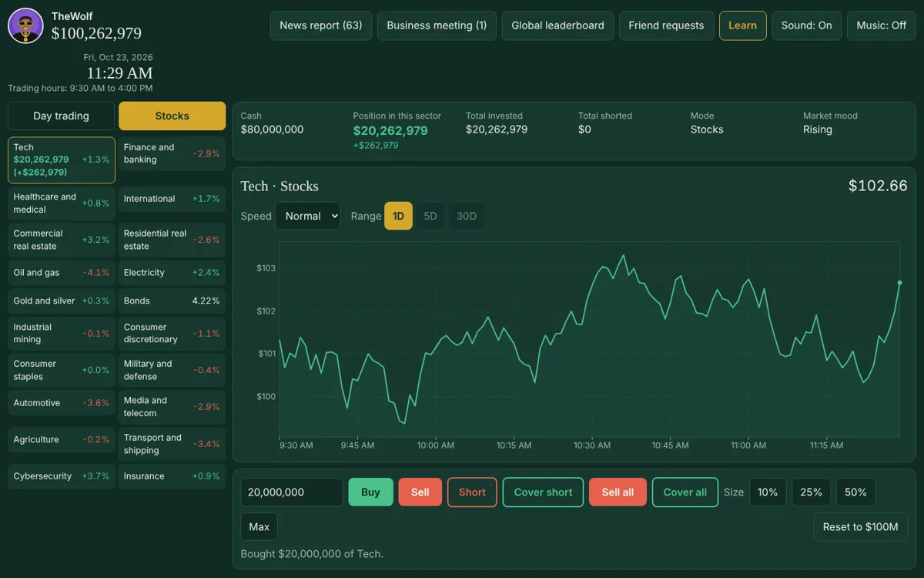Select the Cybersecurity sector
The height and width of the screenshot is (578, 924).
tap(62, 476)
